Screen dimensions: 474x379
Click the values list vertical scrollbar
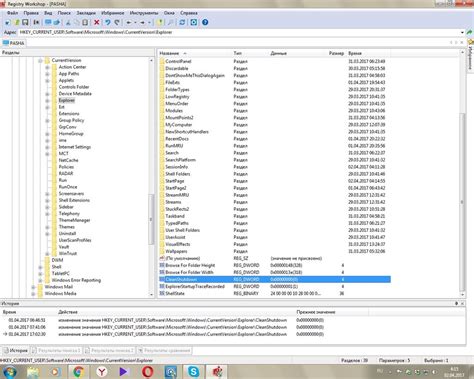point(462,202)
